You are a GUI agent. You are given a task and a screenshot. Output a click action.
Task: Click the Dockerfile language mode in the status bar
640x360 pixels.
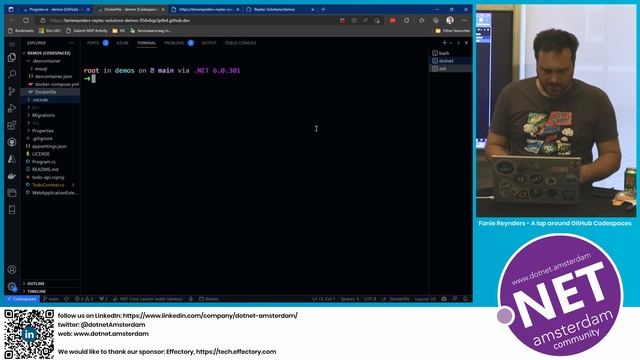(399, 299)
